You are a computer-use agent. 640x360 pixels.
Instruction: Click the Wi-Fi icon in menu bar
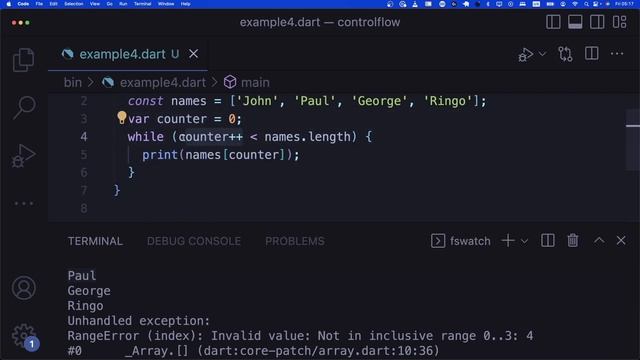(575, 4)
